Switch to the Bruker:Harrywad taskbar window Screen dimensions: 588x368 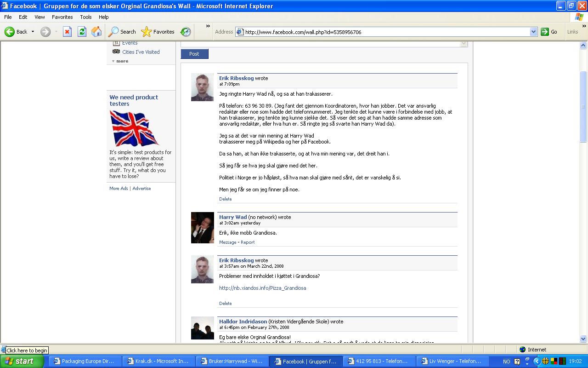232,362
